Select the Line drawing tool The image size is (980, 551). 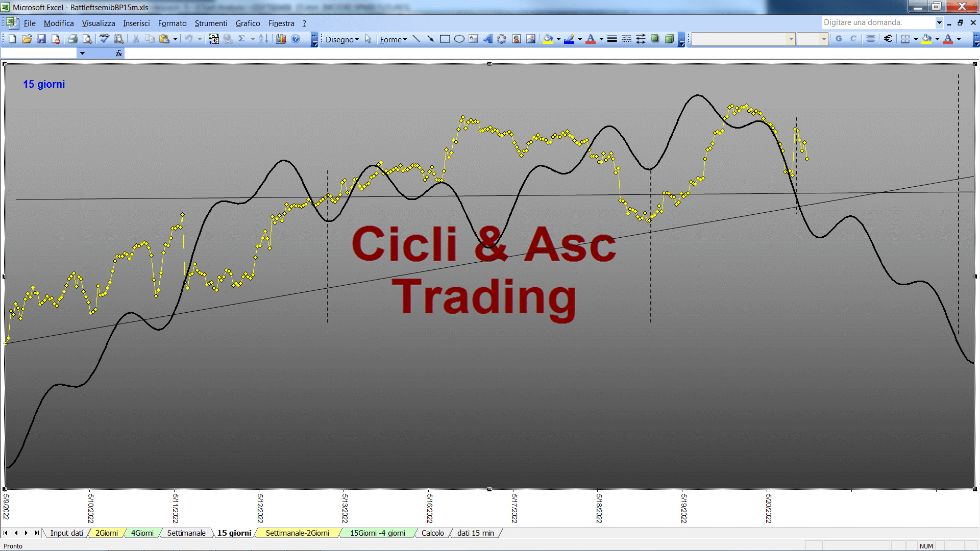tap(416, 39)
